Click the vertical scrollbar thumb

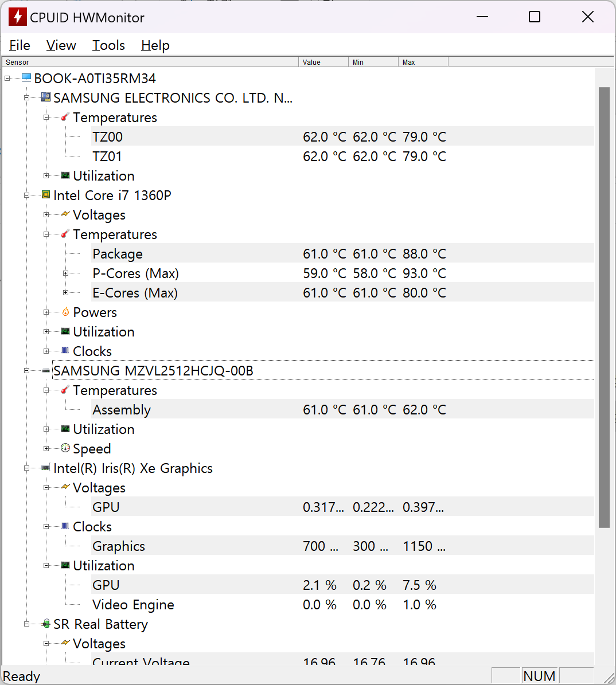point(604,308)
